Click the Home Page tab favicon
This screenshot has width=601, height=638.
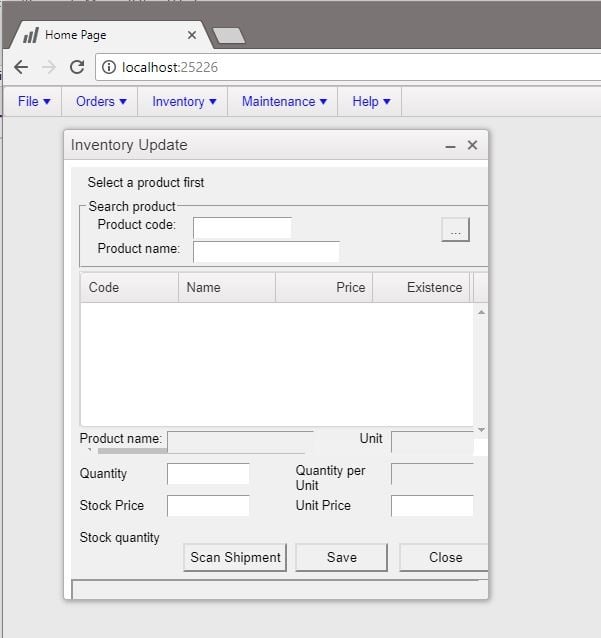pos(31,35)
